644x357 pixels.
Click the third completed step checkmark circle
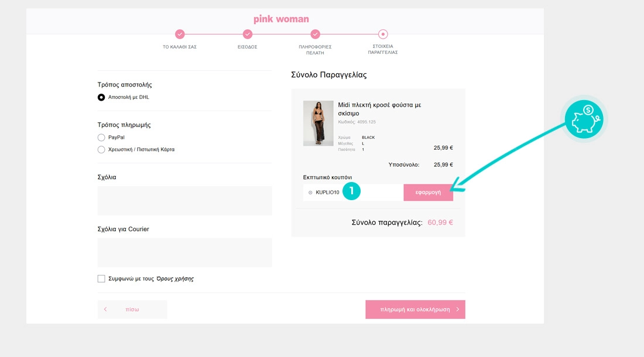pyautogui.click(x=315, y=35)
